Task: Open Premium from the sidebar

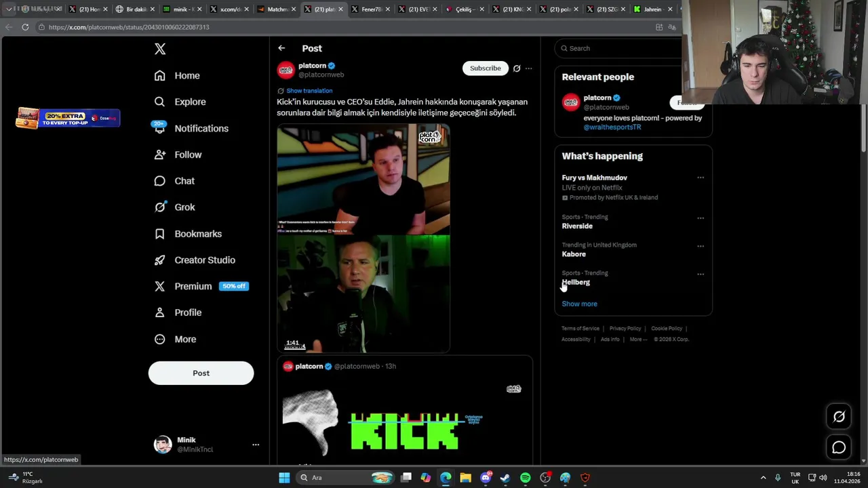Action: [x=201, y=286]
